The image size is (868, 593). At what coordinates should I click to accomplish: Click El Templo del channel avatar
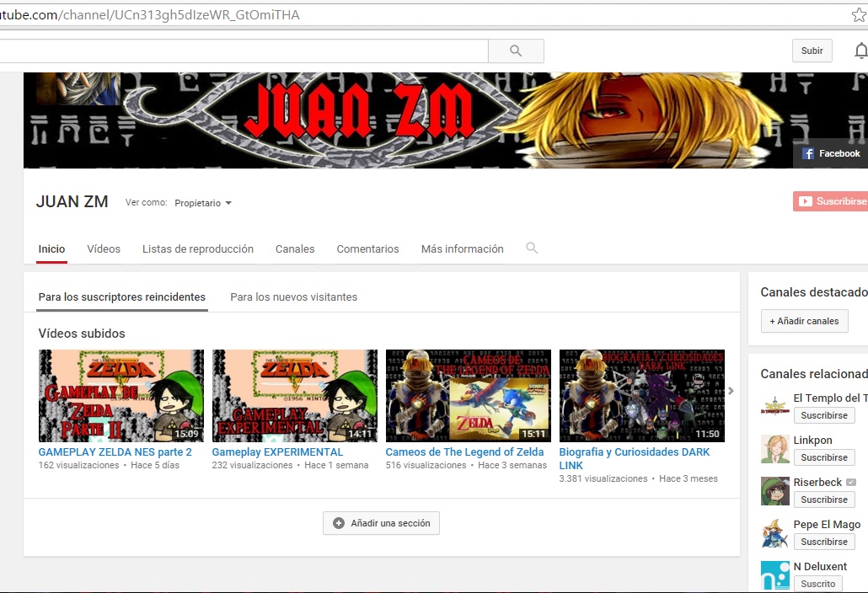(775, 407)
